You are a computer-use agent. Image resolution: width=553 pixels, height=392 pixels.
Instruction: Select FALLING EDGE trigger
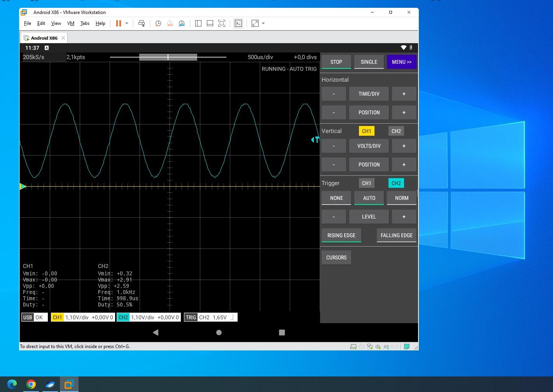397,235
